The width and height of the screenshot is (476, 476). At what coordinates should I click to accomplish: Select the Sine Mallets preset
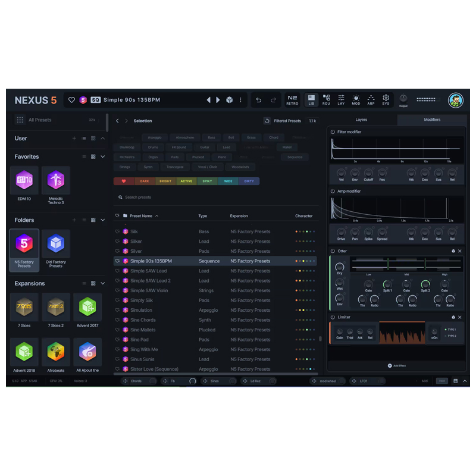tap(215, 330)
